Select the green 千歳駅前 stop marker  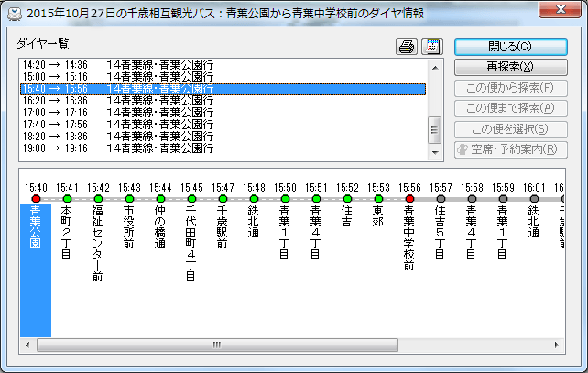[223, 198]
